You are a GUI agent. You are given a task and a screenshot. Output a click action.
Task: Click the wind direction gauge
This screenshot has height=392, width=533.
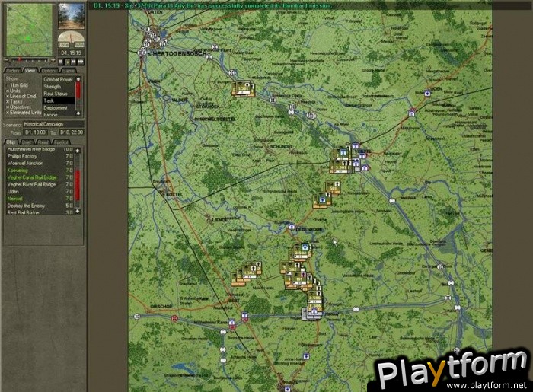point(71,40)
